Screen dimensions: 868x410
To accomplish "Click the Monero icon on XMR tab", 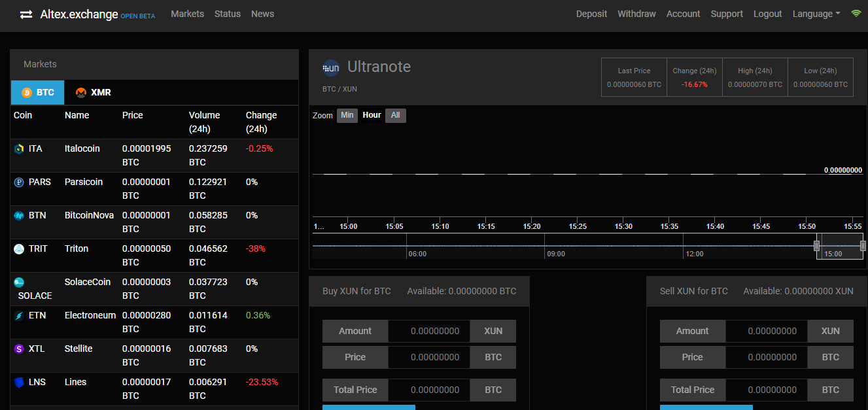I will 81,93.
